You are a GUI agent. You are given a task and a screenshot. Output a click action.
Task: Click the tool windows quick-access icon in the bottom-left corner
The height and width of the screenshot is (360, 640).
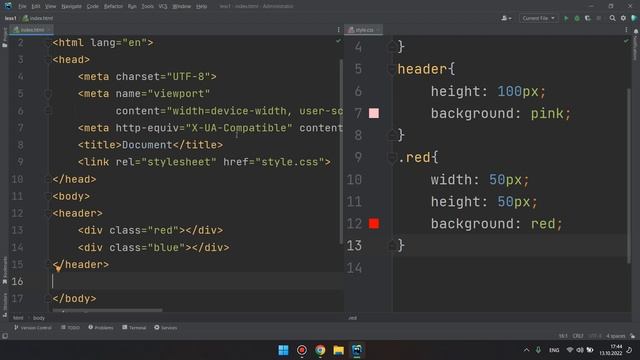tap(5, 336)
